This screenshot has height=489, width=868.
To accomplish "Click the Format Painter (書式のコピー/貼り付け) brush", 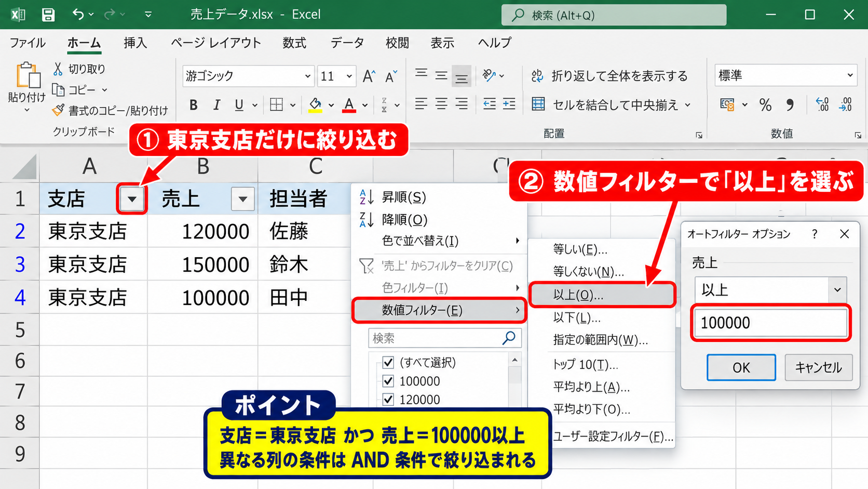I will [58, 110].
